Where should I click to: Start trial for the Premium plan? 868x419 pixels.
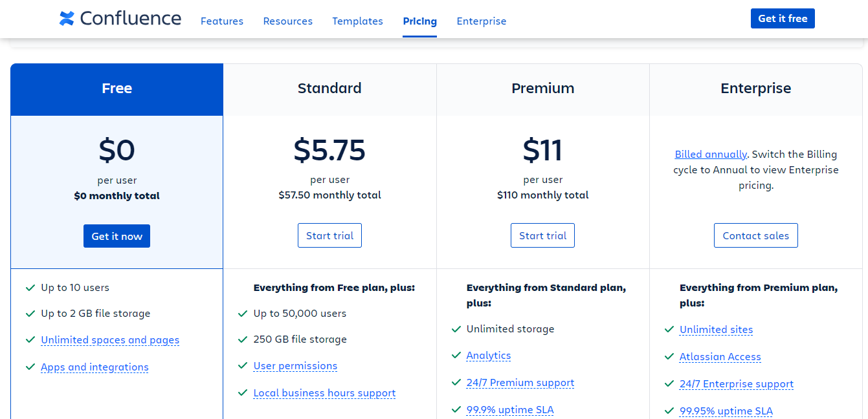(542, 235)
